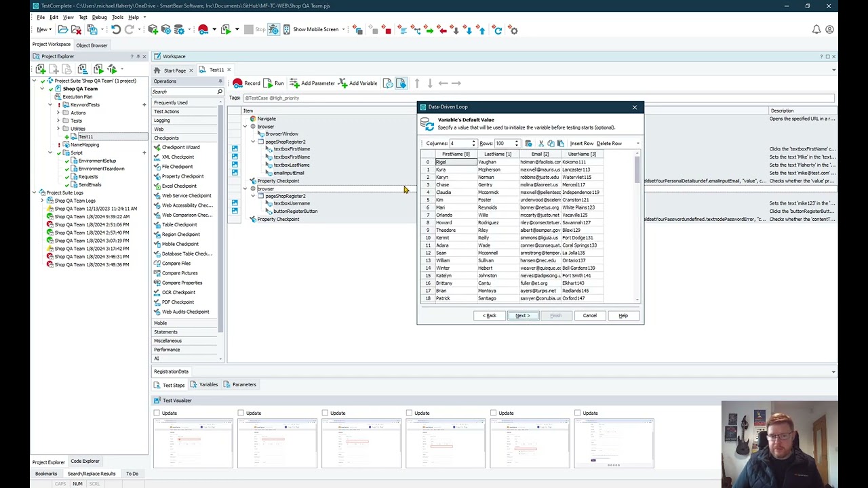This screenshot has height=488, width=868.
Task: Enable the first Update checkbox in Test Visualizer
Action: click(x=157, y=413)
